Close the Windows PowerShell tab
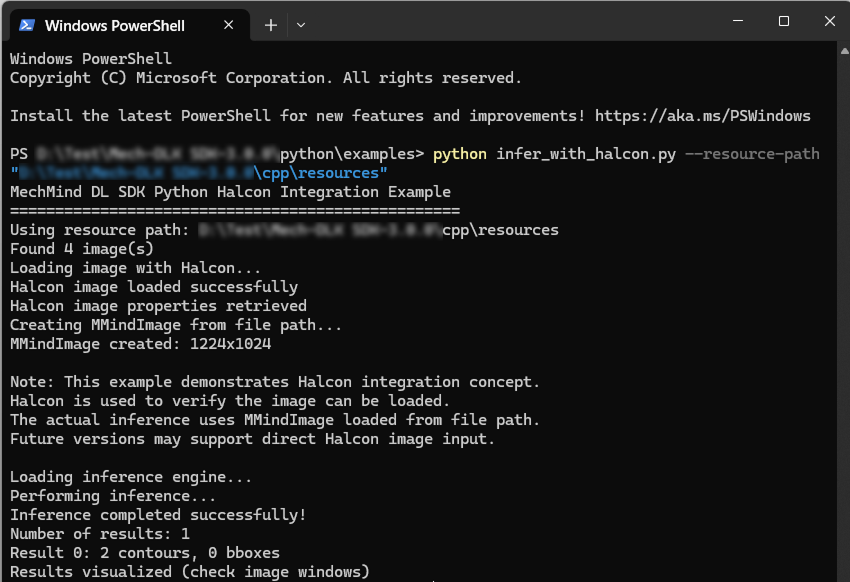This screenshot has height=582, width=850. tap(229, 25)
